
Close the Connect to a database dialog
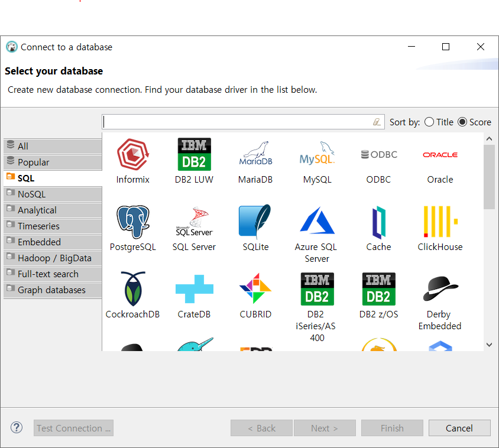tap(481, 47)
